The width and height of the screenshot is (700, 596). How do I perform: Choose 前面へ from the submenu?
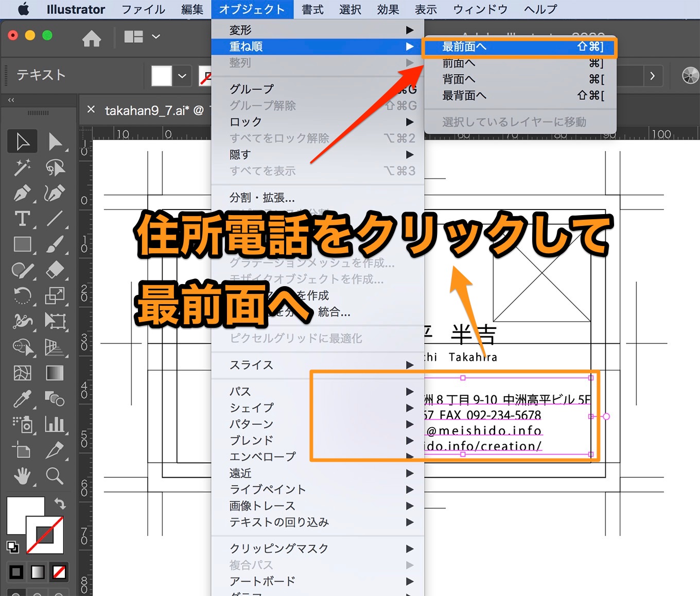(x=520, y=63)
